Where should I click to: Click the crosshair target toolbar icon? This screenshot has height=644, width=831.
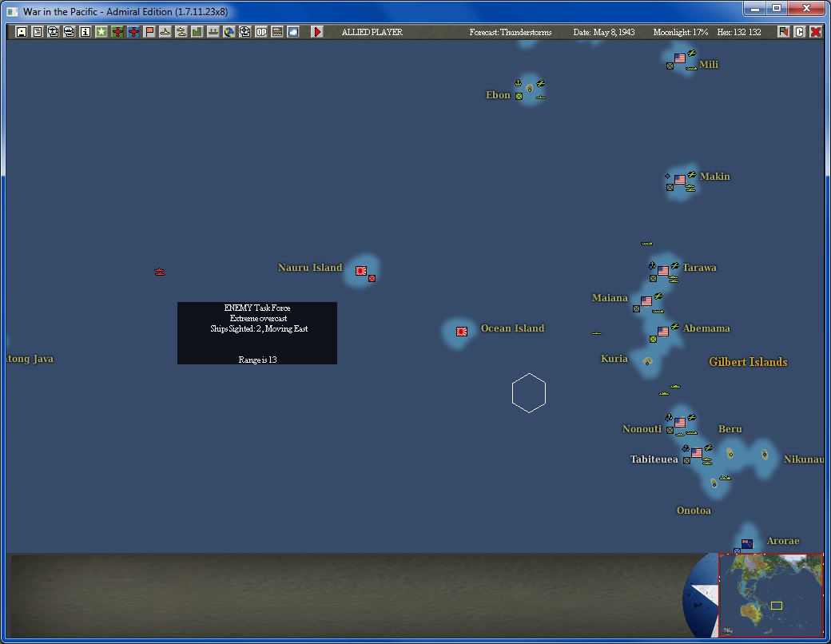pos(245,32)
